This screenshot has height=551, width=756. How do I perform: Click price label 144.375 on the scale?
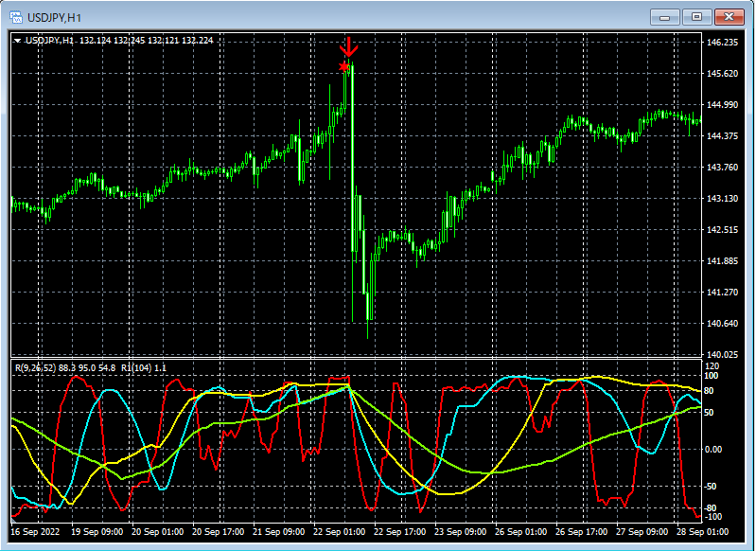[722, 136]
